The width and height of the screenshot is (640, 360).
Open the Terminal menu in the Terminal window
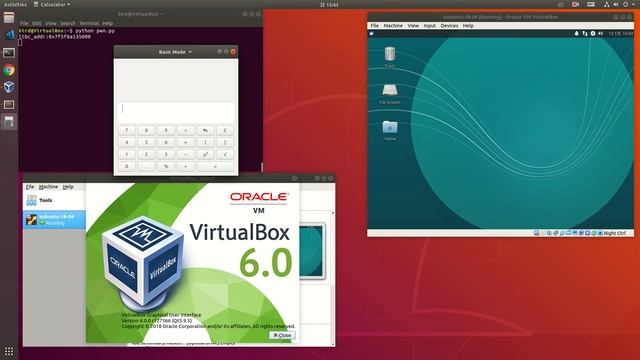tap(89, 23)
